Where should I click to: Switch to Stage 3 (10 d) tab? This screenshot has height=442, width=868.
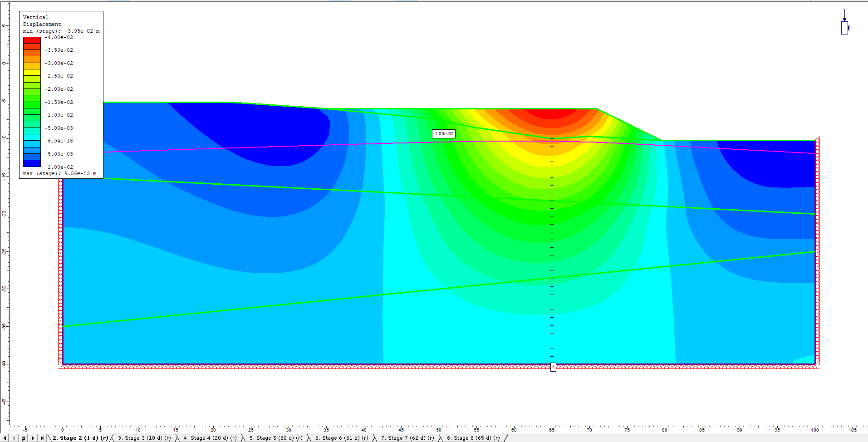pos(144,438)
